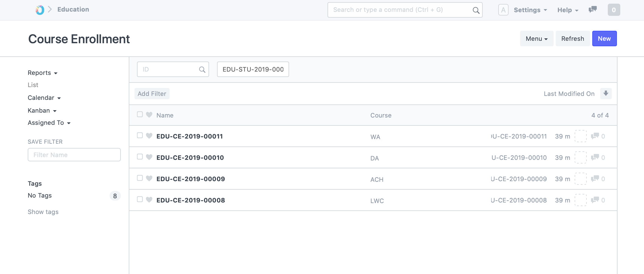644x274 pixels.
Task: Open the Help menu
Action: coord(568,10)
